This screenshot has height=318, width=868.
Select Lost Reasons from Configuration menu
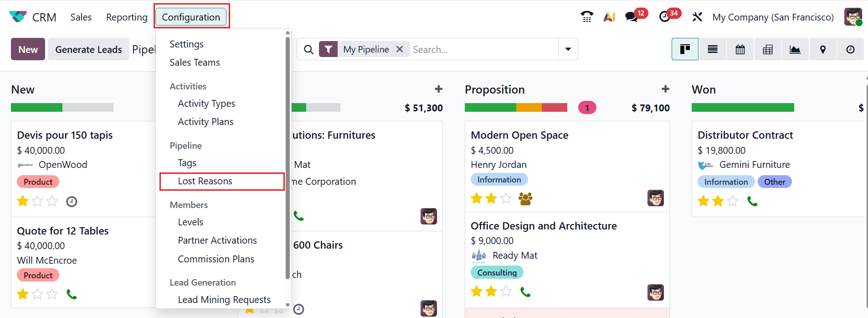205,181
